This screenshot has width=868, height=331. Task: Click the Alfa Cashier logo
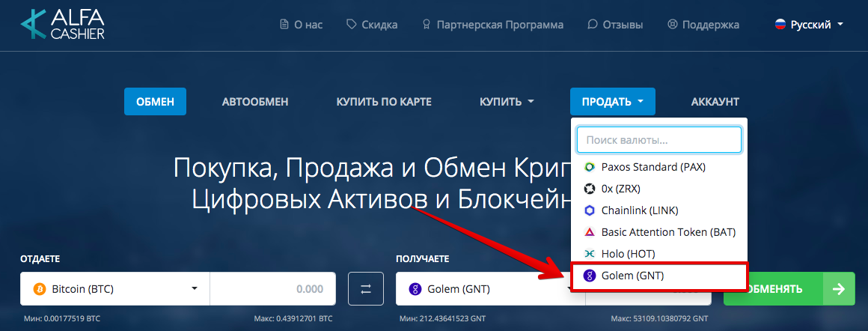tap(62, 24)
